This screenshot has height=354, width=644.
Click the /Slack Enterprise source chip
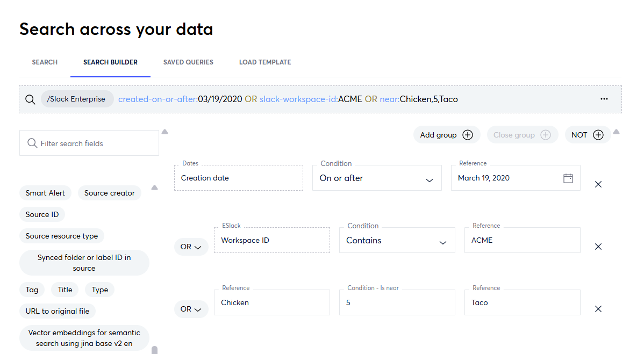coord(77,99)
